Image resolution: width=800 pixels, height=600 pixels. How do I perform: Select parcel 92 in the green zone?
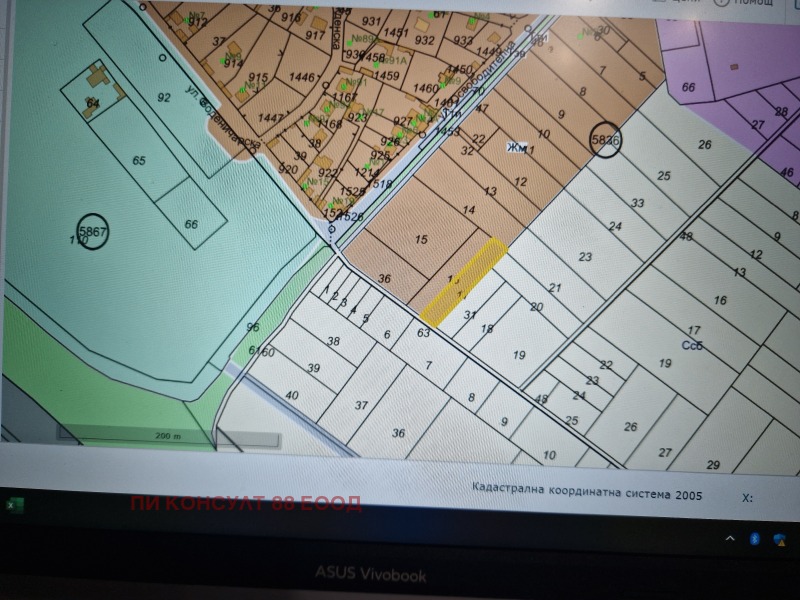163,98
